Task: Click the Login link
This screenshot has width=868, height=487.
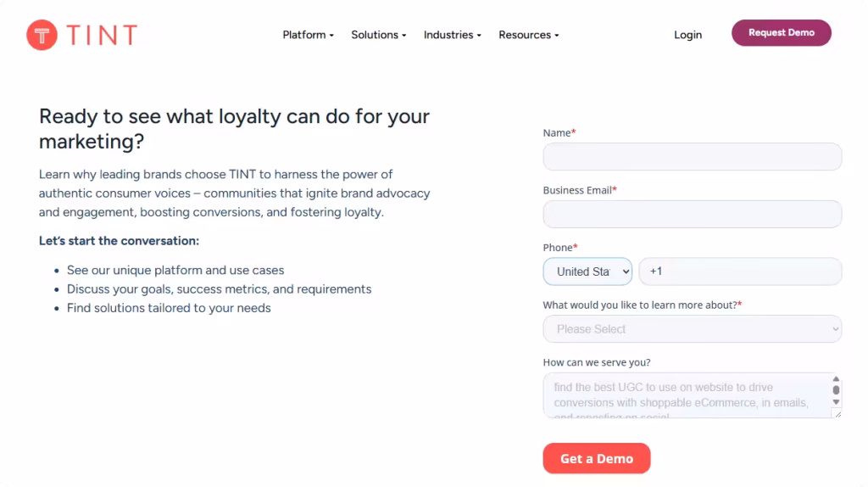Action: click(x=687, y=35)
